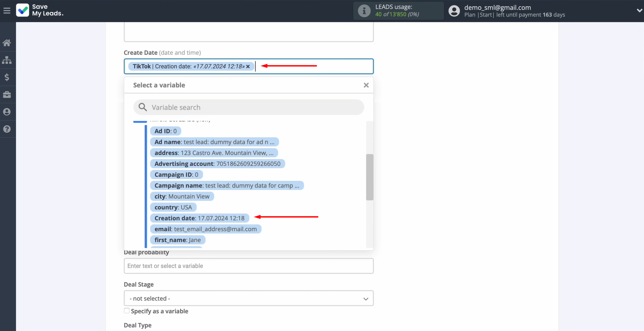The height and width of the screenshot is (331, 644).
Task: Click the Deal probability input field
Action: coord(248,266)
